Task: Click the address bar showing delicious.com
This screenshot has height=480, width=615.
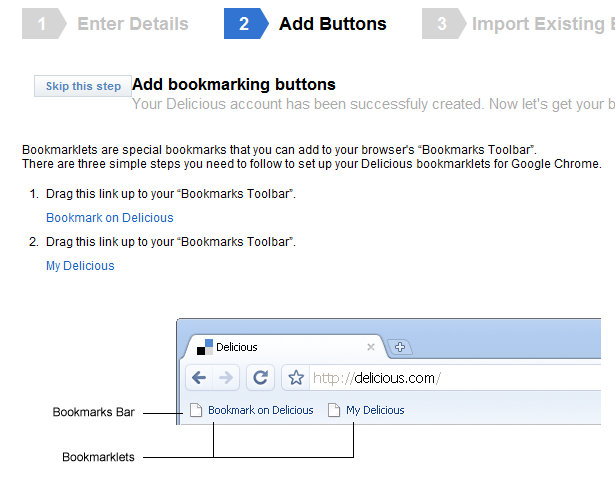Action: [455, 378]
